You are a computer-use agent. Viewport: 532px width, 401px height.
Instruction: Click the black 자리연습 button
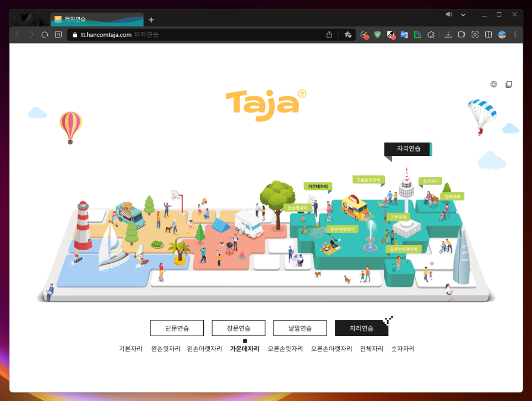tap(361, 328)
